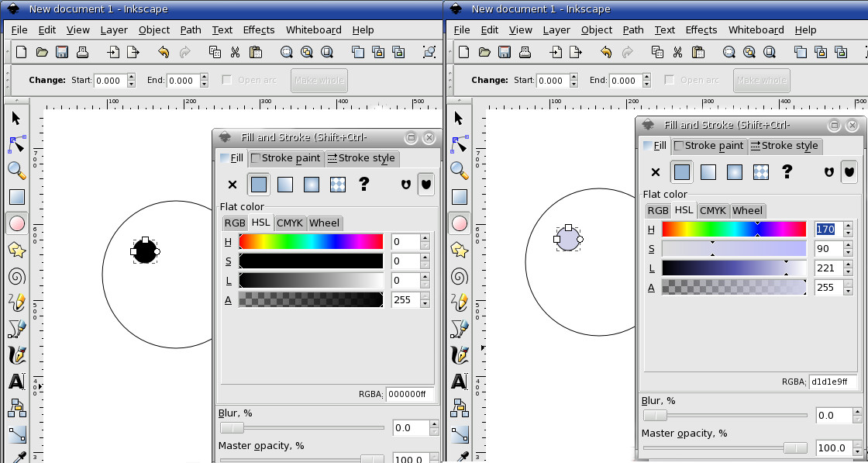The width and height of the screenshot is (868, 463).
Task: Choose Flat color paint in right Fill dialog
Action: pos(682,172)
